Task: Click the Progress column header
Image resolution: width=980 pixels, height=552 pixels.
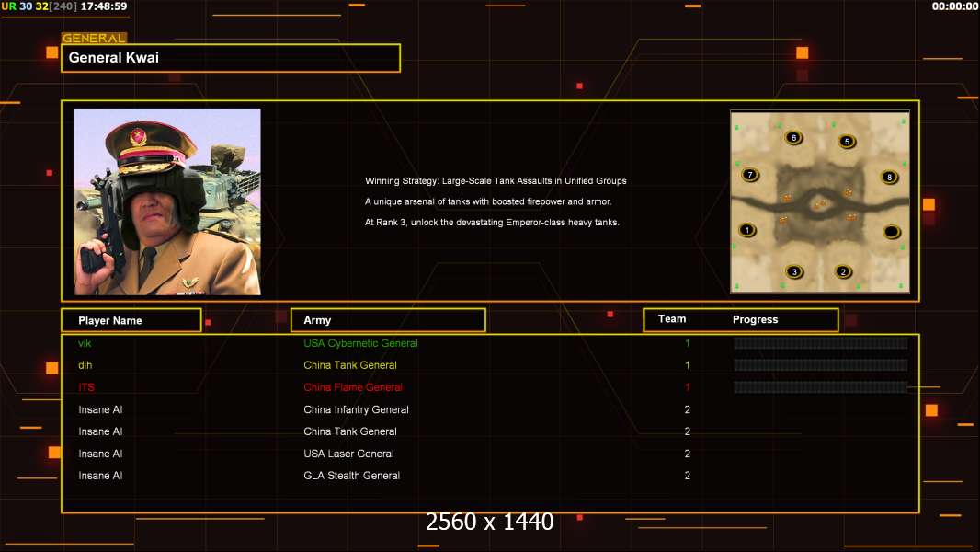Action: tap(755, 319)
